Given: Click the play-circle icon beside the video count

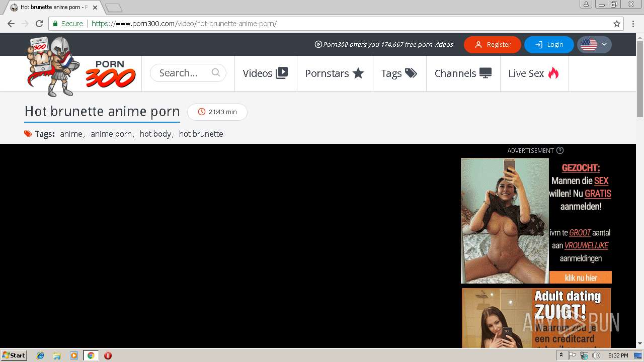Looking at the screenshot, I should tap(318, 44).
